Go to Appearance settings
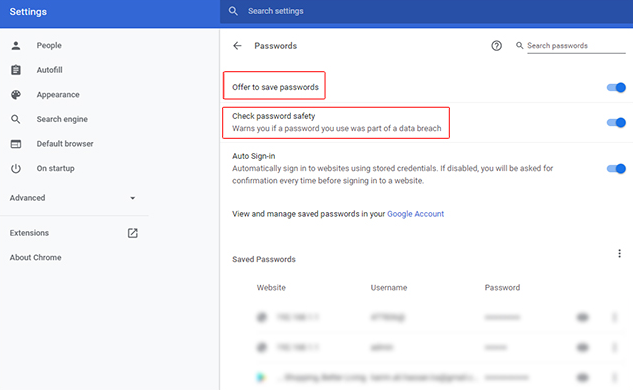 58,94
